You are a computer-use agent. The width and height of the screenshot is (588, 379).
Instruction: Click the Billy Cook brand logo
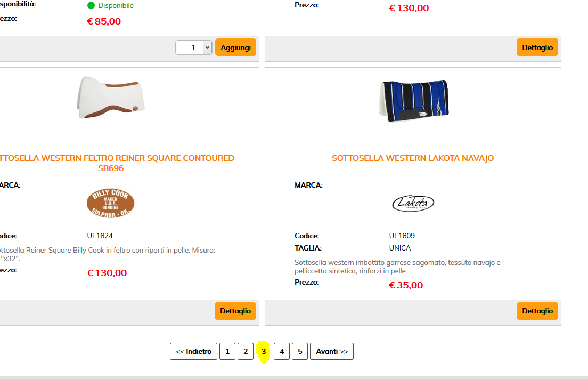tap(110, 203)
